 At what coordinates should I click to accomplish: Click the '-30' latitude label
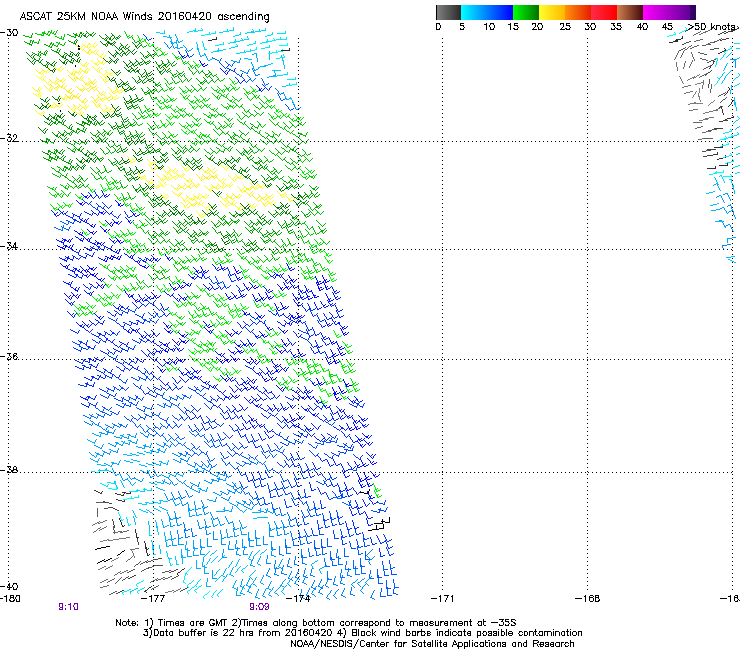tap(9, 32)
